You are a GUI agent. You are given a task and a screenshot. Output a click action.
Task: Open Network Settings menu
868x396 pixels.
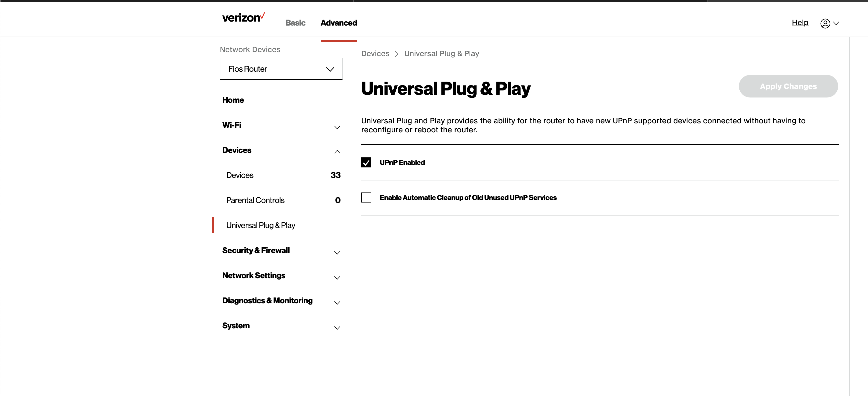tap(253, 275)
